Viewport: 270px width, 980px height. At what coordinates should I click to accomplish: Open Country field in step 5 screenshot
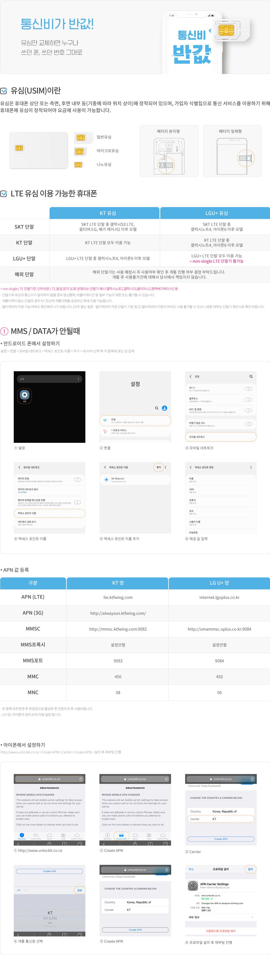135,902
